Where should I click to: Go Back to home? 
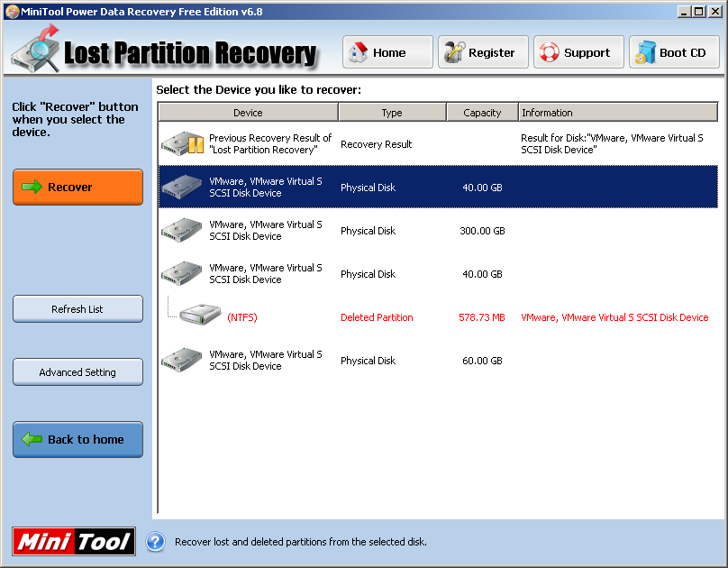click(x=78, y=439)
